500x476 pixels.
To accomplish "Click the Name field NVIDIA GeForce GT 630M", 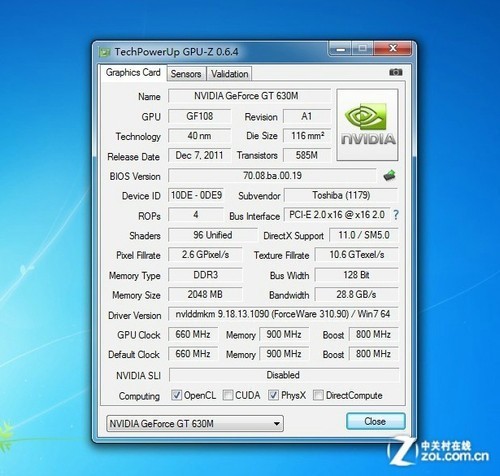I will pos(249,96).
